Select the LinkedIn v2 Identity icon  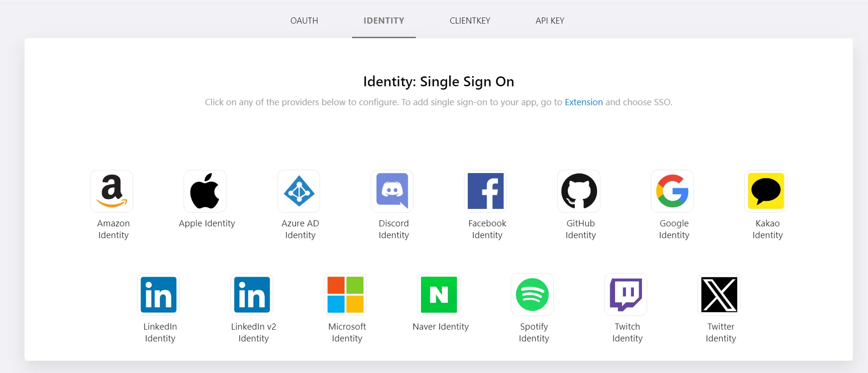[252, 295]
